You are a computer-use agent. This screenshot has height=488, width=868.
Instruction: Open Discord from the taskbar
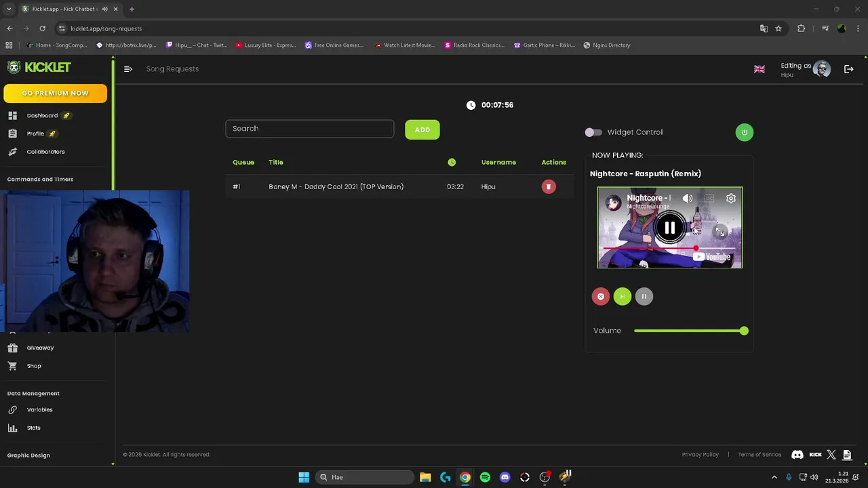505,477
